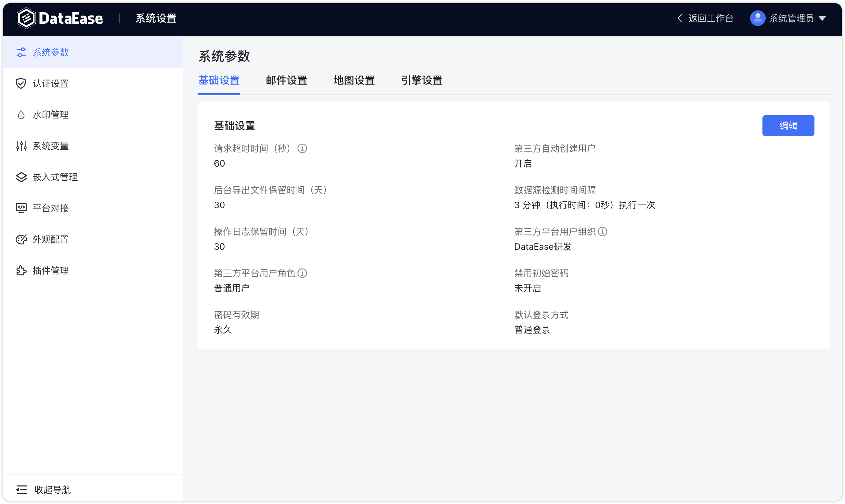845x504 pixels.
Task: Click the 第三方自动创建用户 label
Action: click(555, 148)
